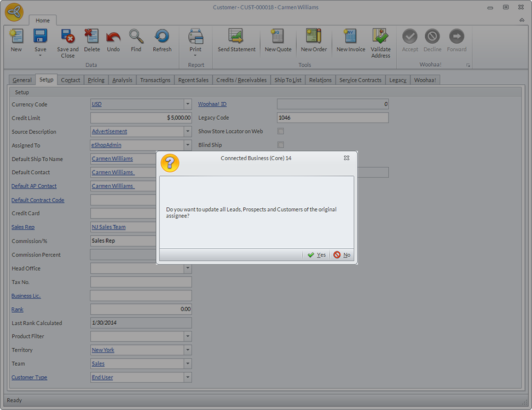Click No in the confirmation dialog

[x=342, y=255]
